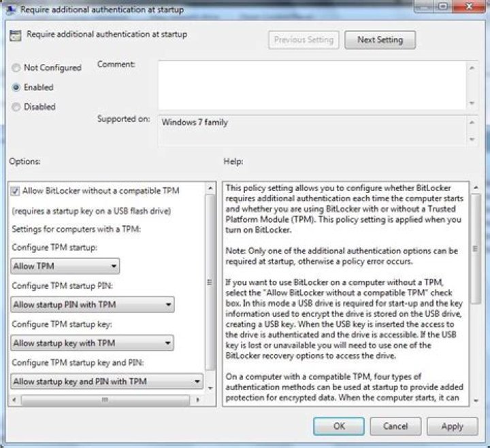
Task: Click the Options pane scroll up arrow
Action: [x=210, y=188]
